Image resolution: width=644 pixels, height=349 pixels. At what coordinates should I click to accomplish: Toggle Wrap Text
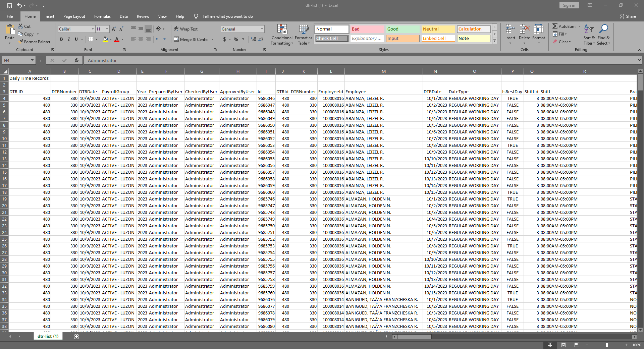tap(186, 29)
